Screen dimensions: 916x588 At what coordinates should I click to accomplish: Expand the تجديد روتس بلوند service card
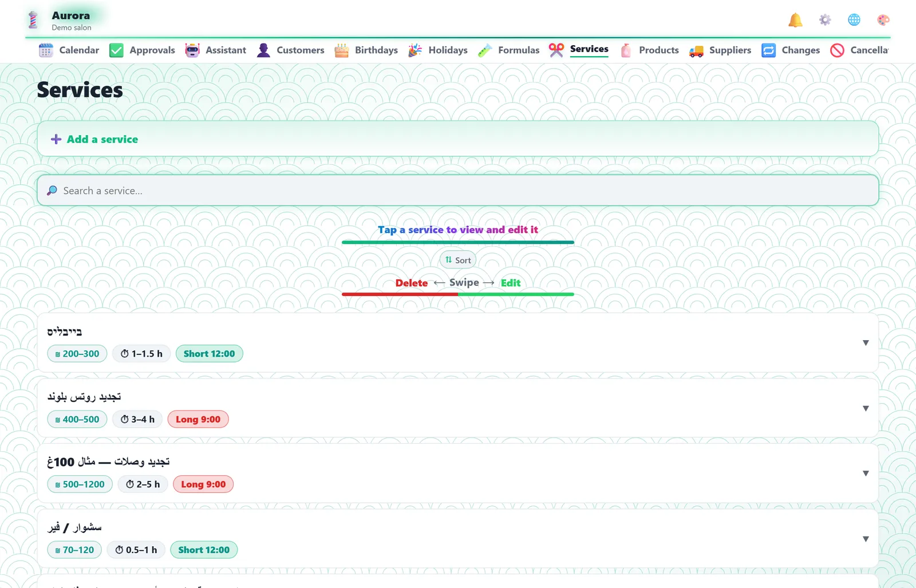(866, 408)
